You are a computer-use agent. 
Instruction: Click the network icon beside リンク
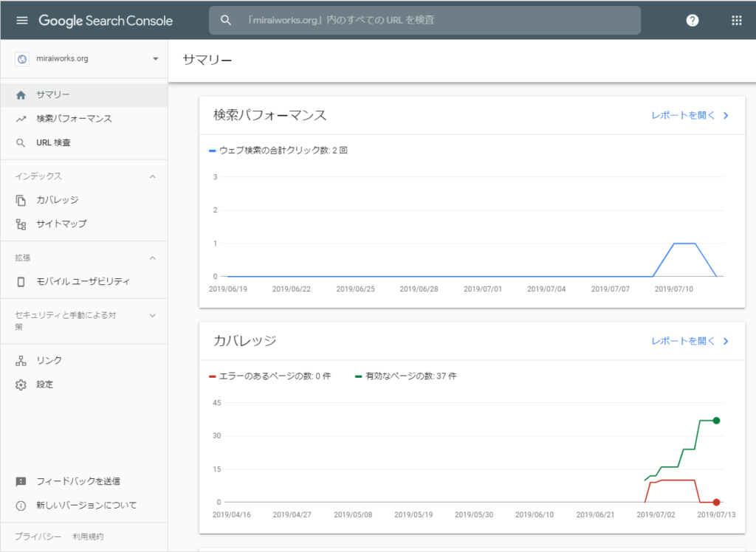point(21,361)
